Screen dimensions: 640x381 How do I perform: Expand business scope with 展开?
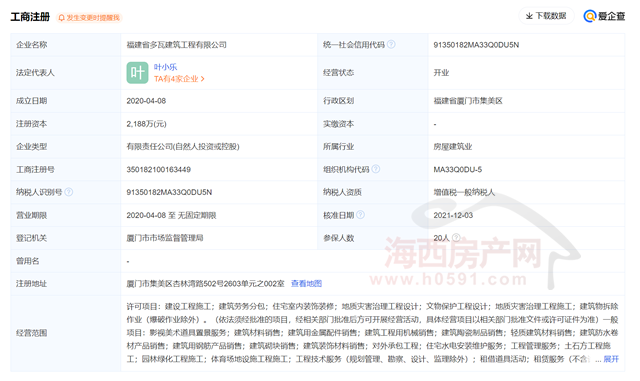611,359
